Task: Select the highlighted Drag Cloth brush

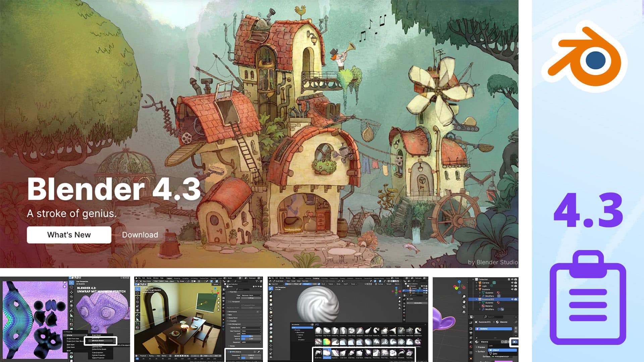Action: coord(327,353)
